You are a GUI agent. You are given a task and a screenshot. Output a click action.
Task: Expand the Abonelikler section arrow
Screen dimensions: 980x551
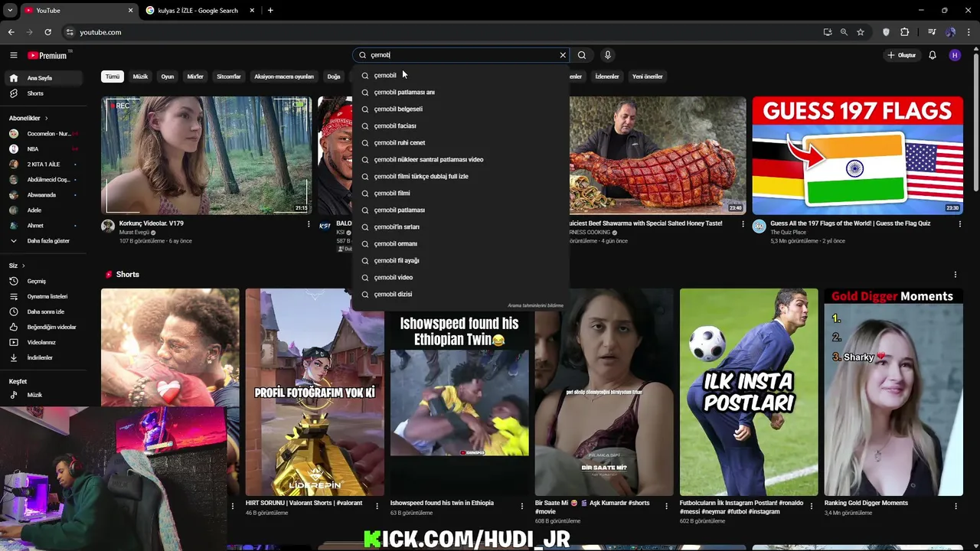tap(46, 118)
